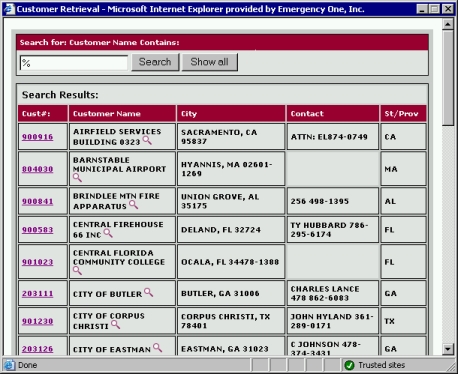Select customer number 900841 link
Image resolution: width=458 pixels, height=374 pixels.
pos(38,201)
